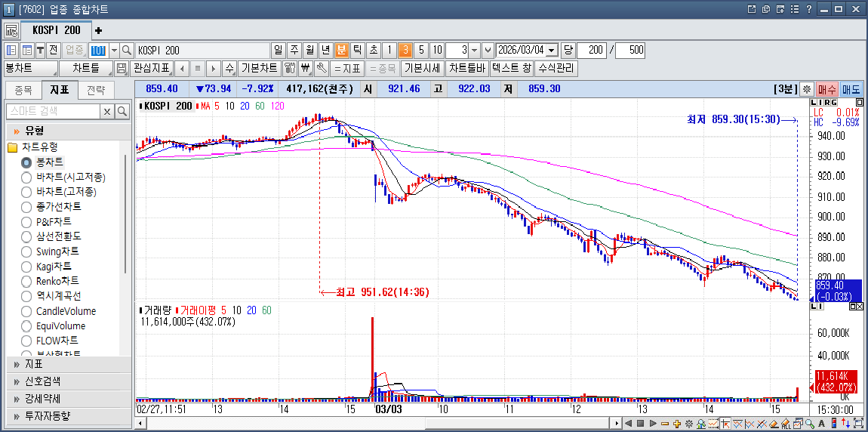Open chart settings with the wrench icon

[x=322, y=69]
